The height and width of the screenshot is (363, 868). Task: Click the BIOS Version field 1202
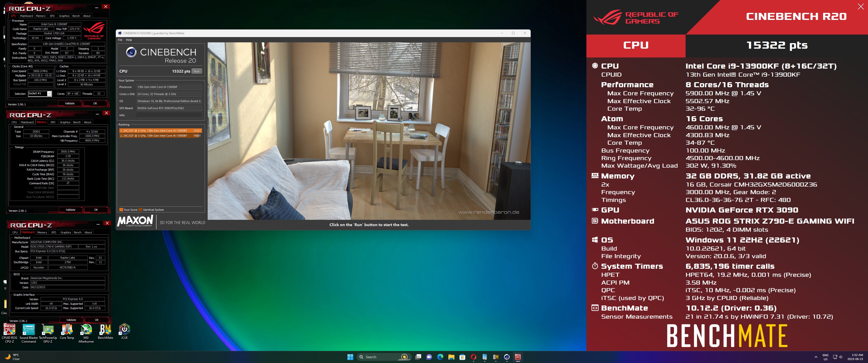coord(67,283)
